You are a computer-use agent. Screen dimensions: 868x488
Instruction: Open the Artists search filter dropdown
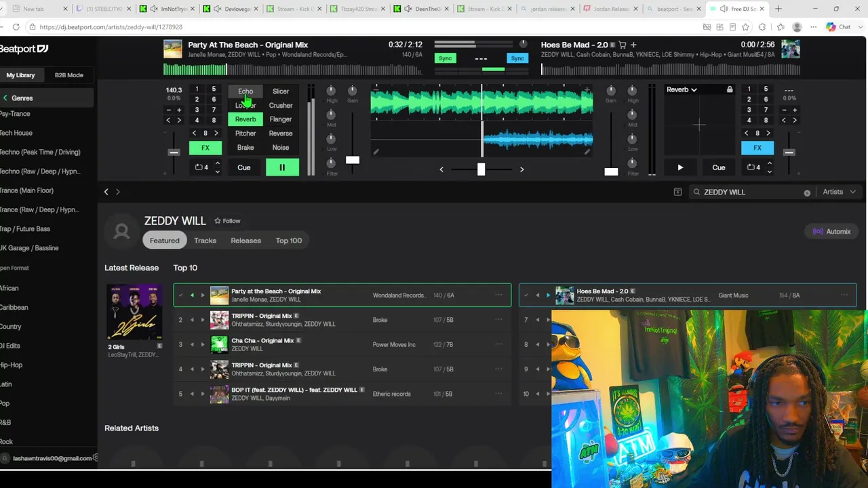[839, 192]
